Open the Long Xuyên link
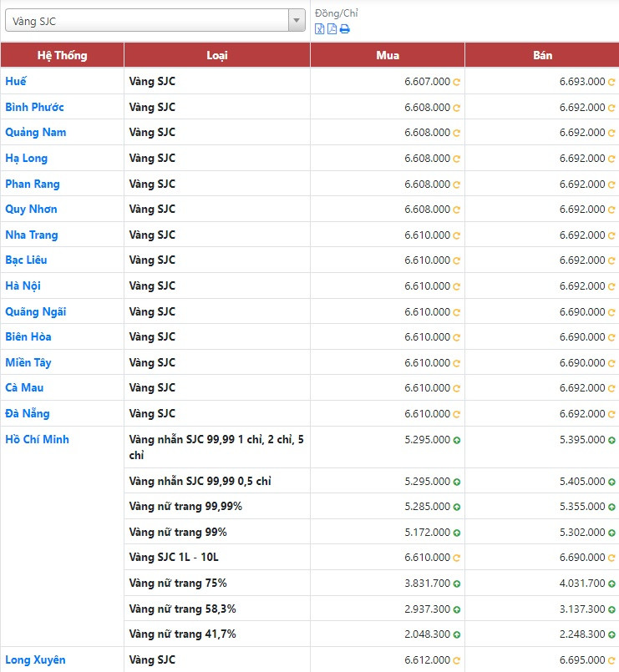 coord(35,660)
